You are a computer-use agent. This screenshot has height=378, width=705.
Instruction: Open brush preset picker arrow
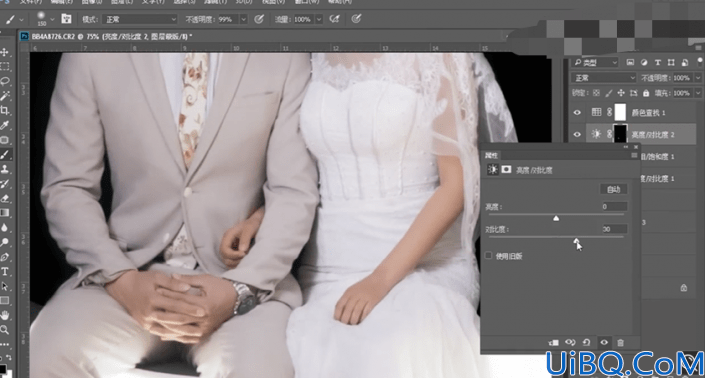click(52, 19)
